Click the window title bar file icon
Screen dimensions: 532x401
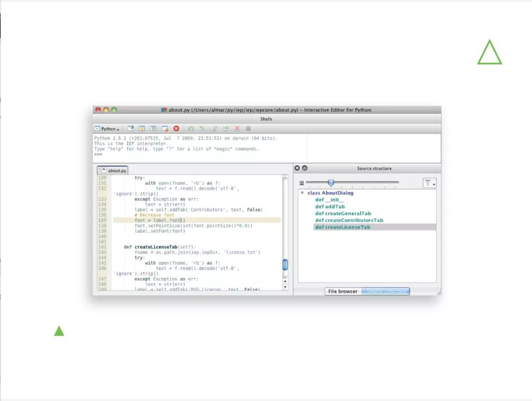pos(164,110)
